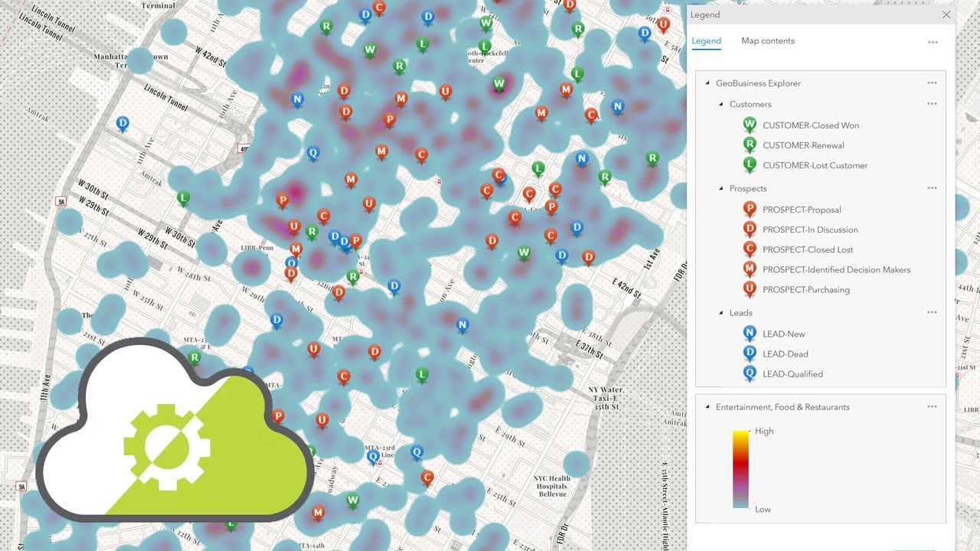
Task: Collapse the GeoBusiness Explorer group
Action: [x=707, y=83]
